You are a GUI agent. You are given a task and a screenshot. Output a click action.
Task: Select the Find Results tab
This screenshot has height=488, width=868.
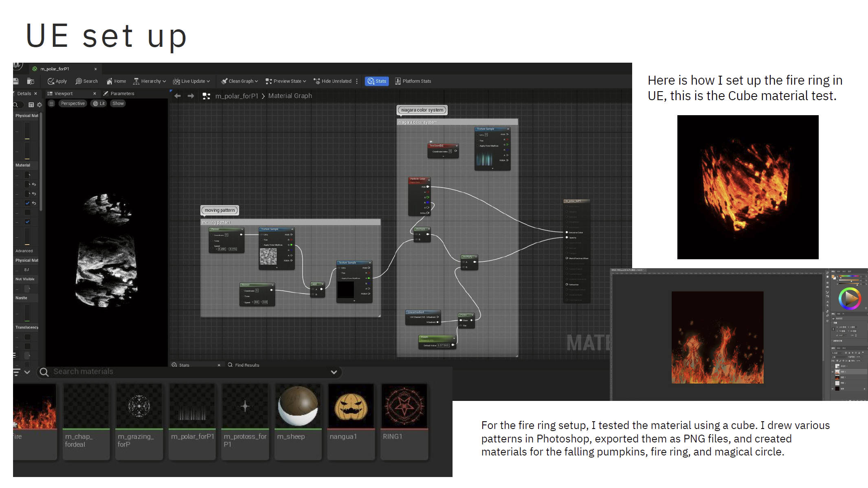244,365
